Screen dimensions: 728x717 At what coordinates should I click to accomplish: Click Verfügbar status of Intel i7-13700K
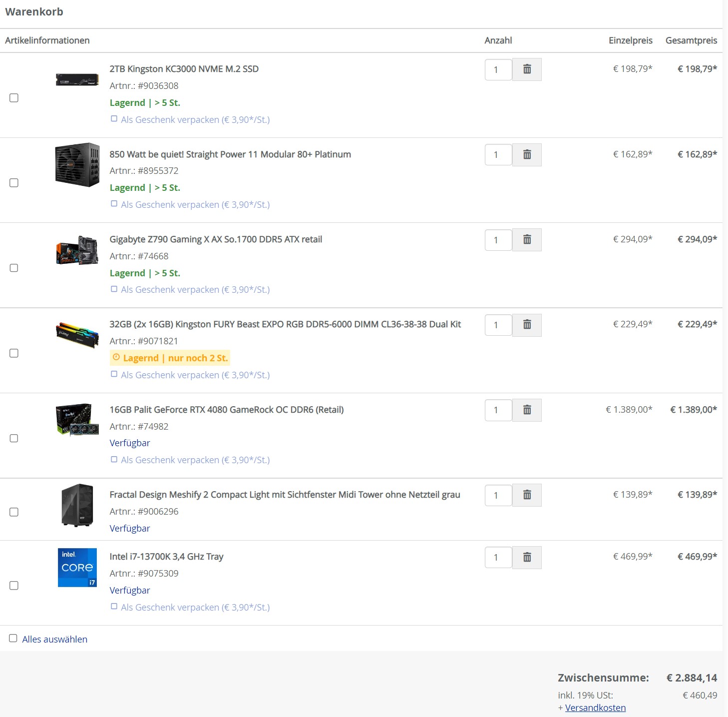130,591
